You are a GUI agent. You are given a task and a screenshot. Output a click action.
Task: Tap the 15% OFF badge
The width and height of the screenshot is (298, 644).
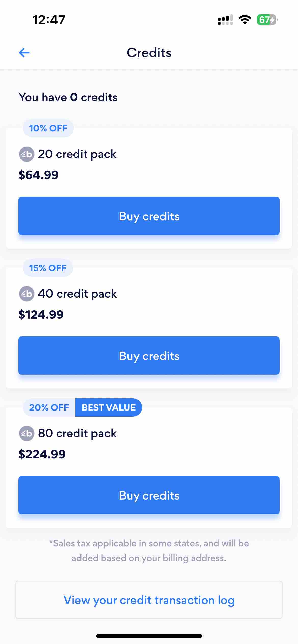(x=48, y=268)
